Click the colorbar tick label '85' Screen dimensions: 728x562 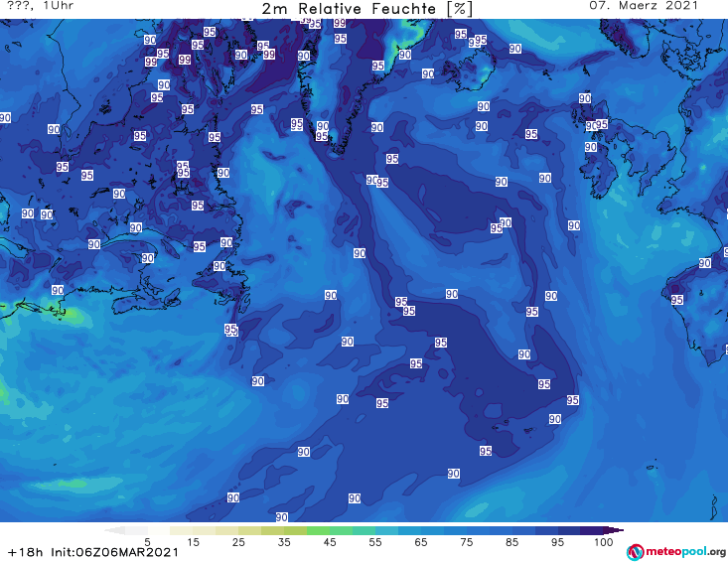[511, 542]
